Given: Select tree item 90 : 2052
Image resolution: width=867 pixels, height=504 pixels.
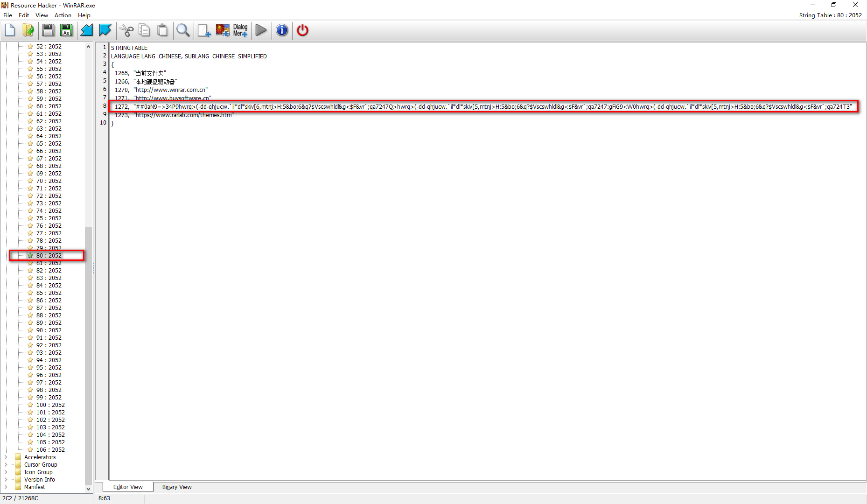Looking at the screenshot, I should (x=49, y=330).
